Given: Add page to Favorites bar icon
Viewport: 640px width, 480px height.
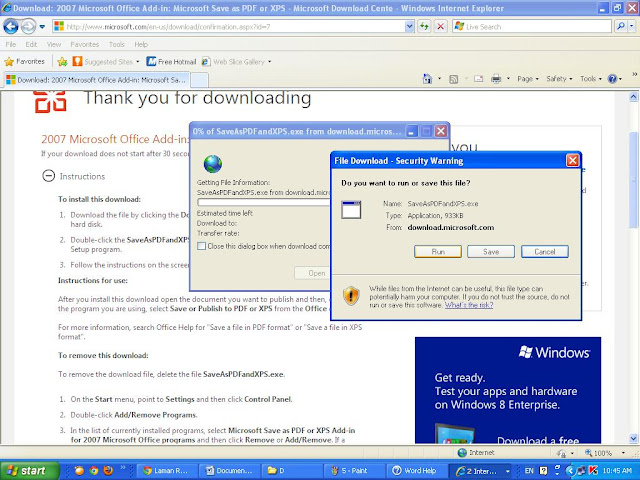Looking at the screenshot, I should tap(62, 62).
